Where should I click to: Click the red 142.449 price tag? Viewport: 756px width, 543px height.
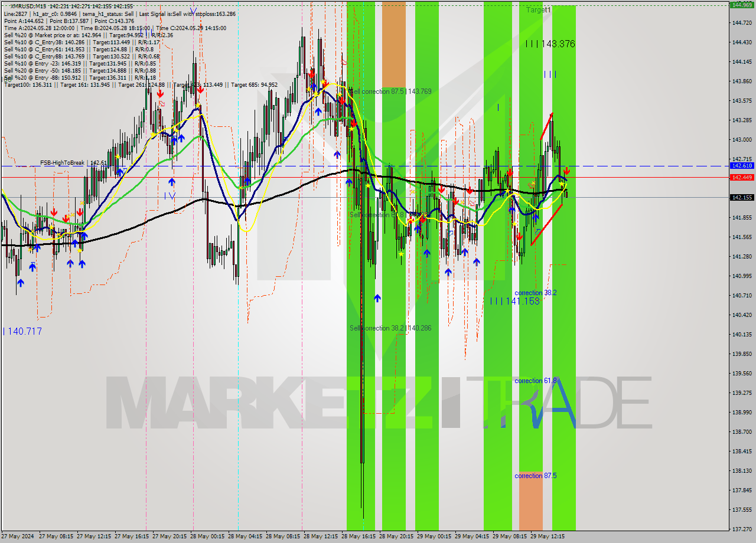click(x=742, y=177)
